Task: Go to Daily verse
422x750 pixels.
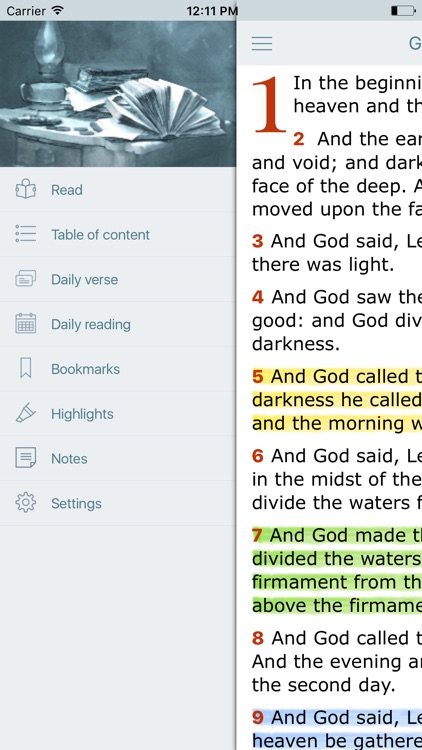Action: point(118,279)
